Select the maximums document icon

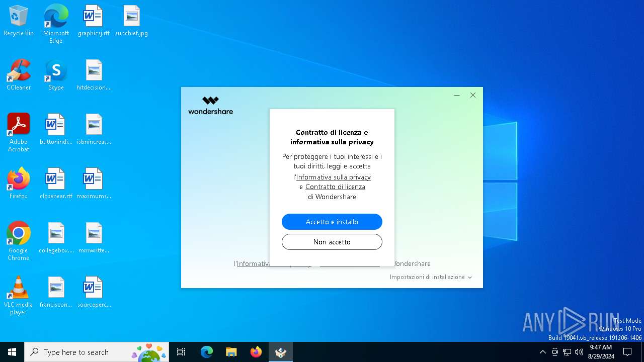(x=94, y=184)
